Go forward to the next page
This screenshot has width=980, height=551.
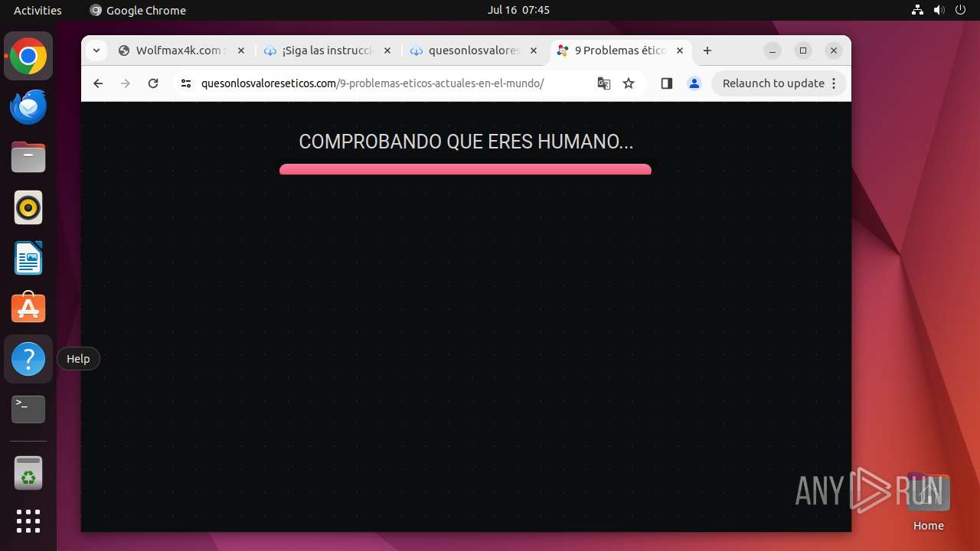pyautogui.click(x=126, y=83)
